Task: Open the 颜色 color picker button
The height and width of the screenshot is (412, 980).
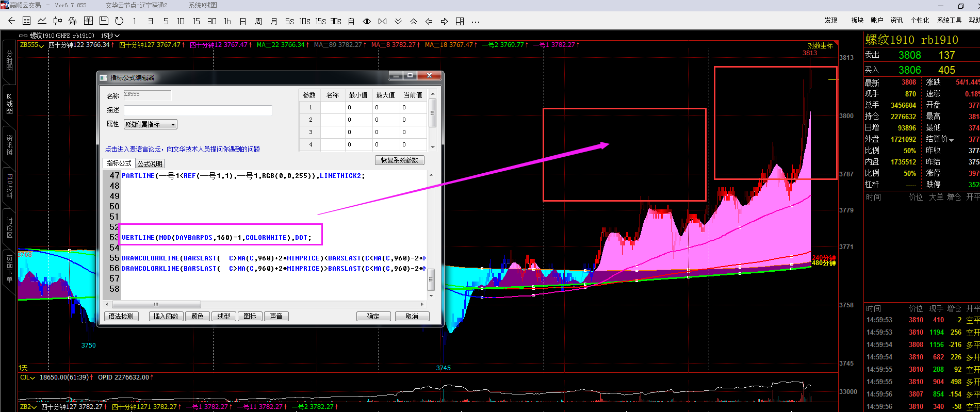Action: tap(197, 316)
